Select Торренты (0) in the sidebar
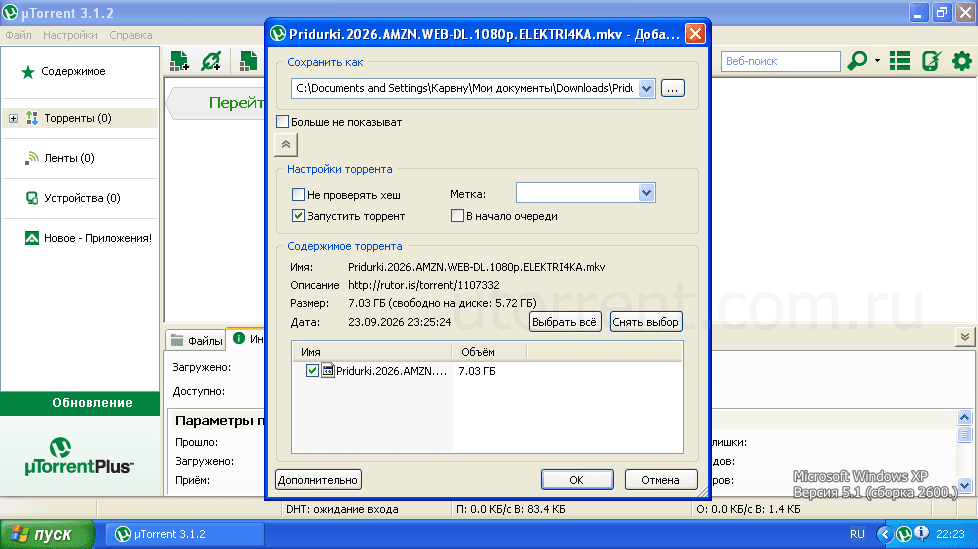This screenshot has width=978, height=549. (80, 118)
